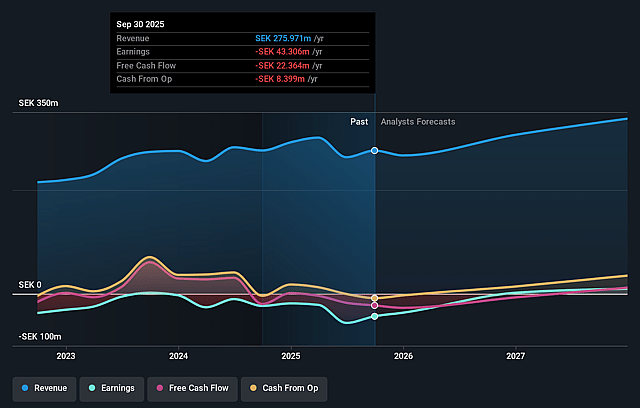
Task: Click the blue Revenue data point marker
Action: (x=375, y=151)
